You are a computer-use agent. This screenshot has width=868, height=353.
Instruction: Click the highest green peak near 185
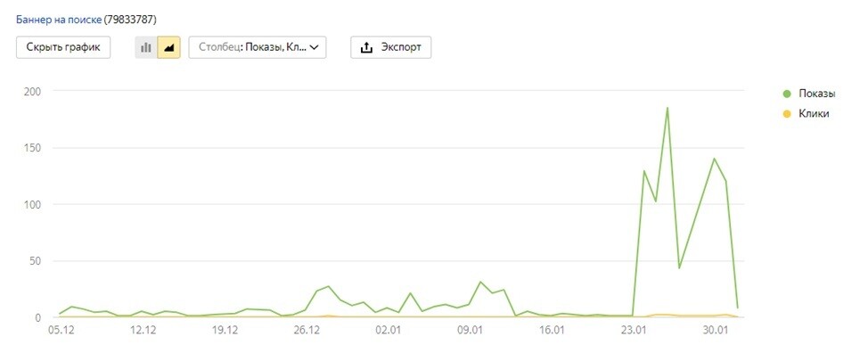(x=667, y=107)
